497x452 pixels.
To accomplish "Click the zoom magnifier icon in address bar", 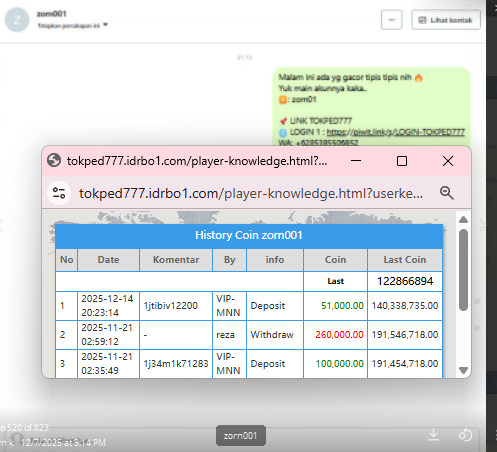I will tap(446, 193).
